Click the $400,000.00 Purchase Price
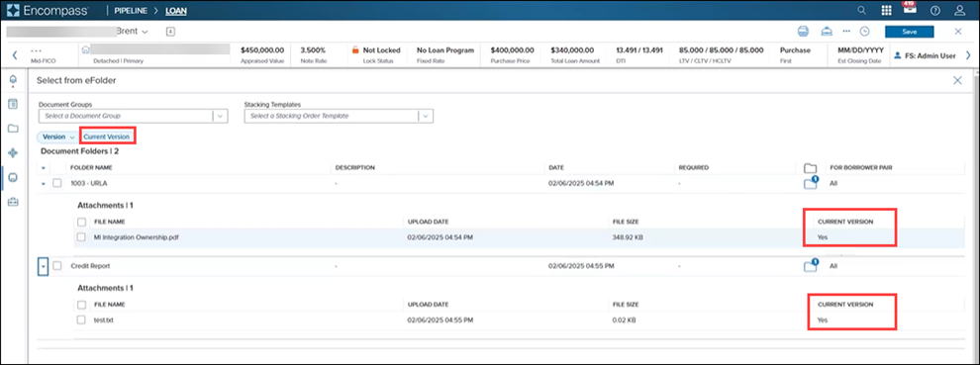The height and width of the screenshot is (365, 980). [513, 50]
